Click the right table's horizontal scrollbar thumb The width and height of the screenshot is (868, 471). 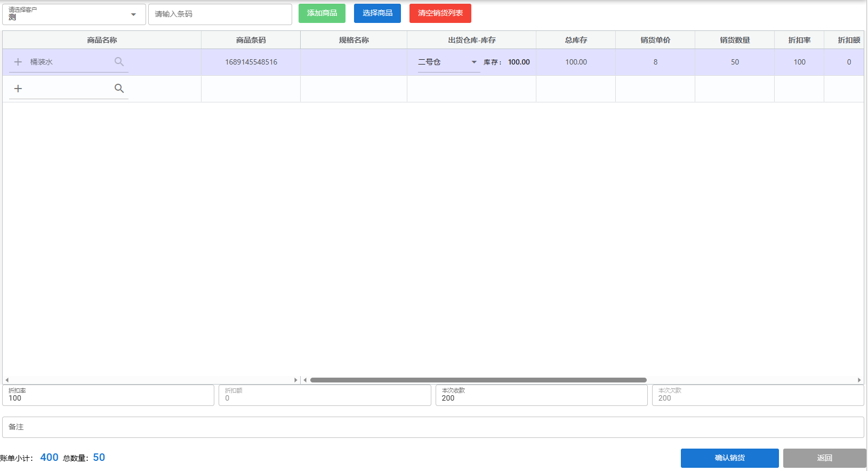478,380
